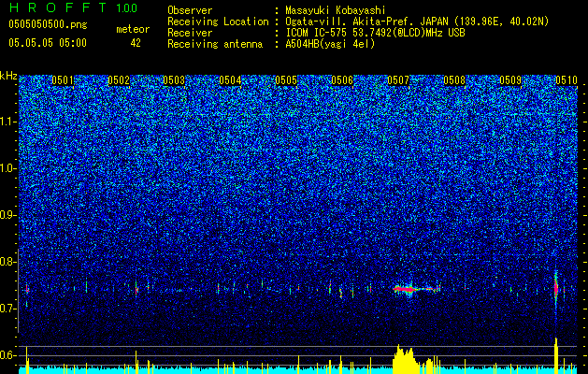Click the 0.9 kHz axis label
The image size is (588, 374).
point(8,215)
